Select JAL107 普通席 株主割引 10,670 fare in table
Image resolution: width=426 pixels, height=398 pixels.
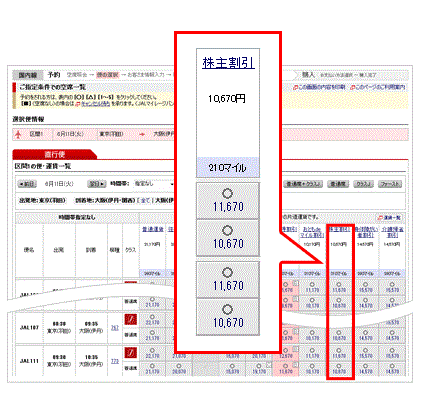click(339, 335)
